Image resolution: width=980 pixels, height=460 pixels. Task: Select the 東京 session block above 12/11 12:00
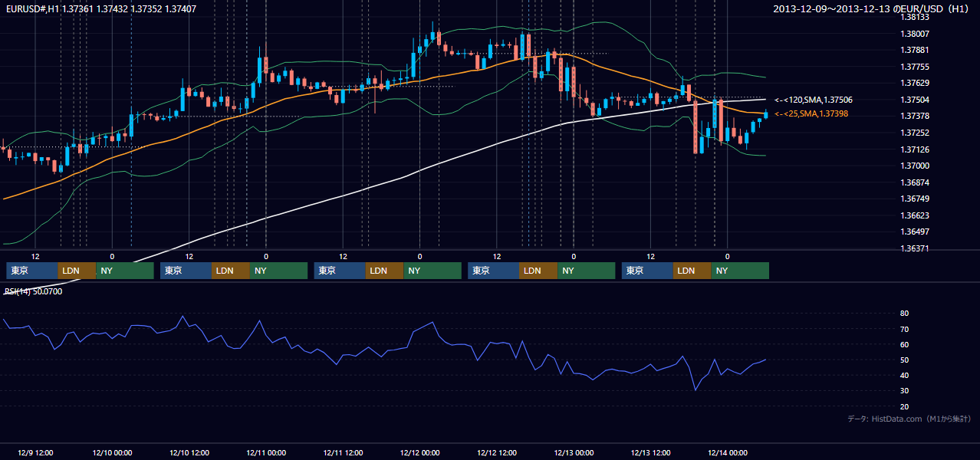click(340, 271)
